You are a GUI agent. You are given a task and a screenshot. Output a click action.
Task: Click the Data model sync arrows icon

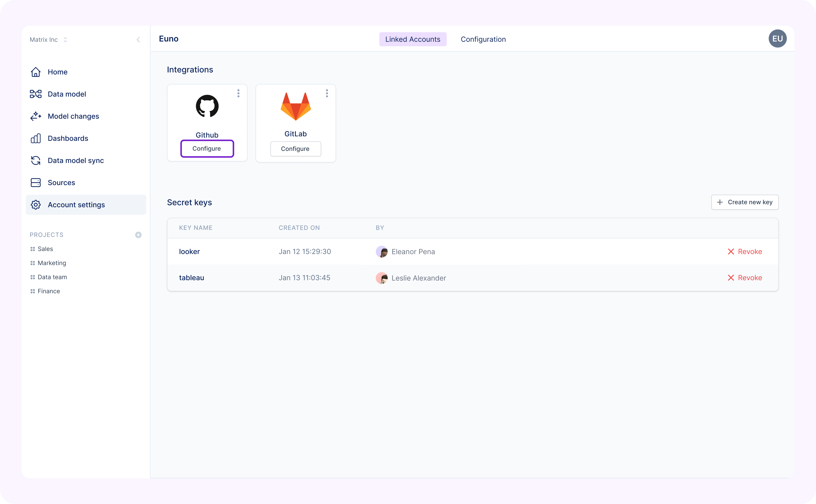click(x=36, y=161)
